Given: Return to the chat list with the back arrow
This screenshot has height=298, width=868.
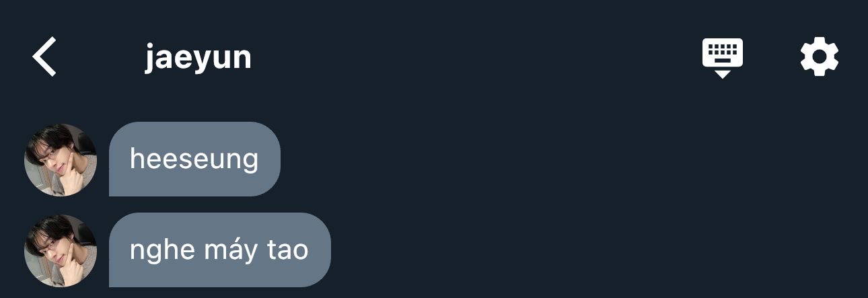Looking at the screenshot, I should [44, 57].
